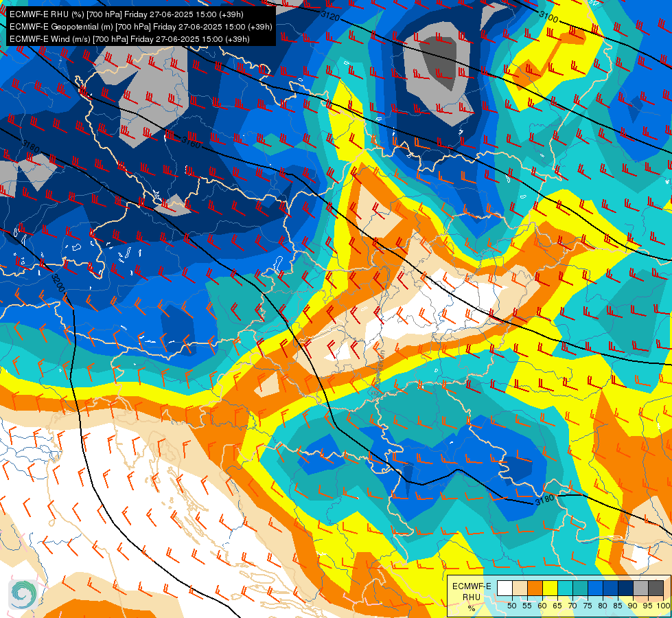The height and width of the screenshot is (618, 672).
Task: Click the 3200 geopotential contour label
Action: [58, 283]
